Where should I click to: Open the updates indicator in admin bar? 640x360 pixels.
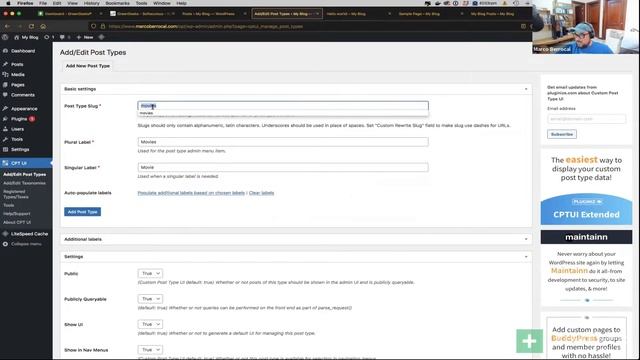(49, 37)
